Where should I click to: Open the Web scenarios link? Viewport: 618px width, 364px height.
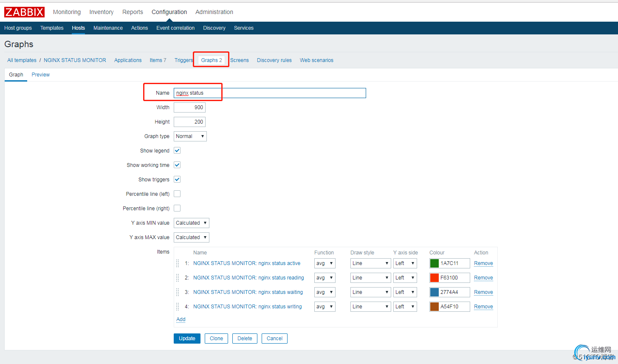point(316,60)
